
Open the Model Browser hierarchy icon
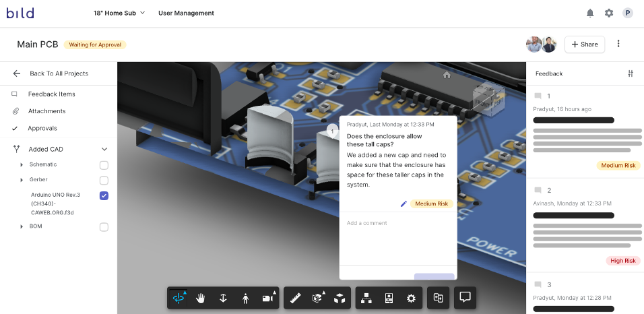pos(366,299)
